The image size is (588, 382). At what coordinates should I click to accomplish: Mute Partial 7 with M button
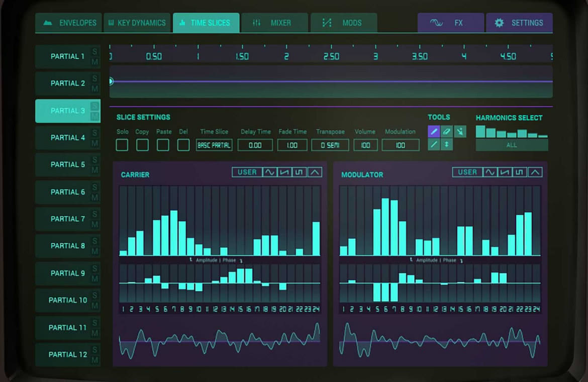94,225
